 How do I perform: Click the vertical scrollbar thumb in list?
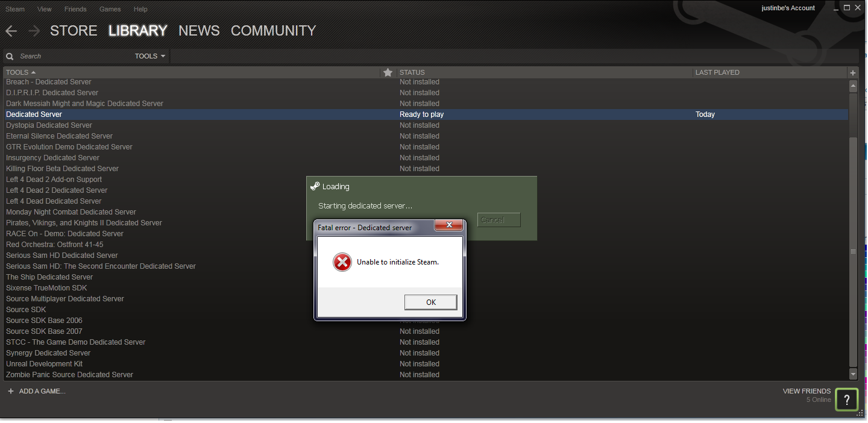[x=852, y=251]
